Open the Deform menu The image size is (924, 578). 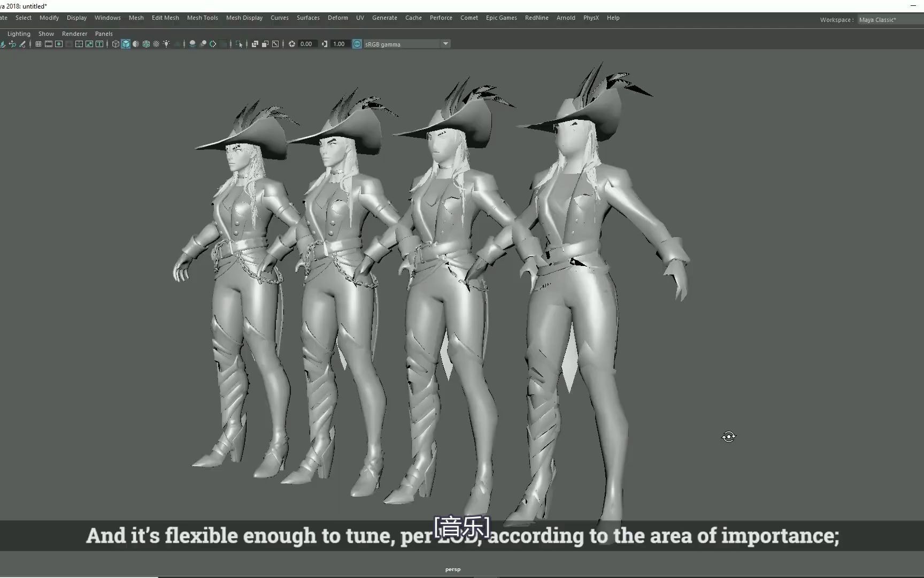point(338,18)
